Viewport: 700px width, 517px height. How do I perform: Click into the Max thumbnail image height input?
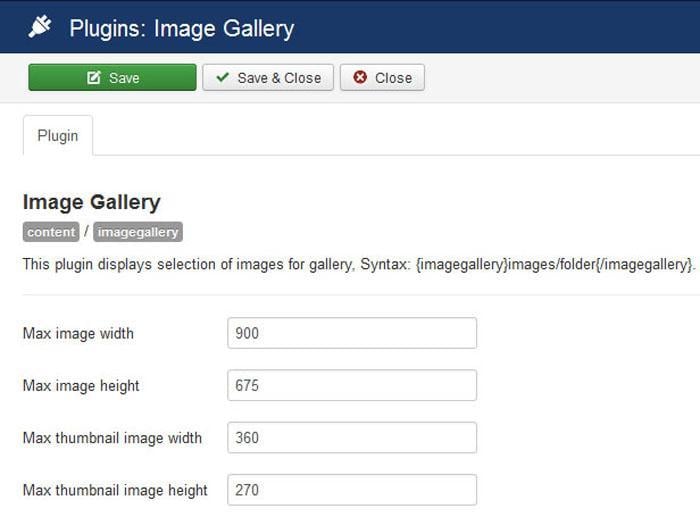352,490
